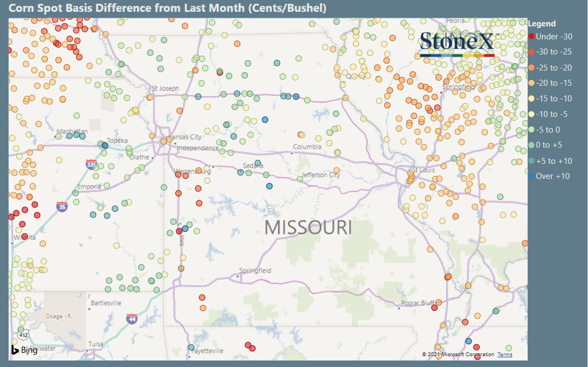Click the route 412 highway shield
588x367 pixels.
pos(23,334)
